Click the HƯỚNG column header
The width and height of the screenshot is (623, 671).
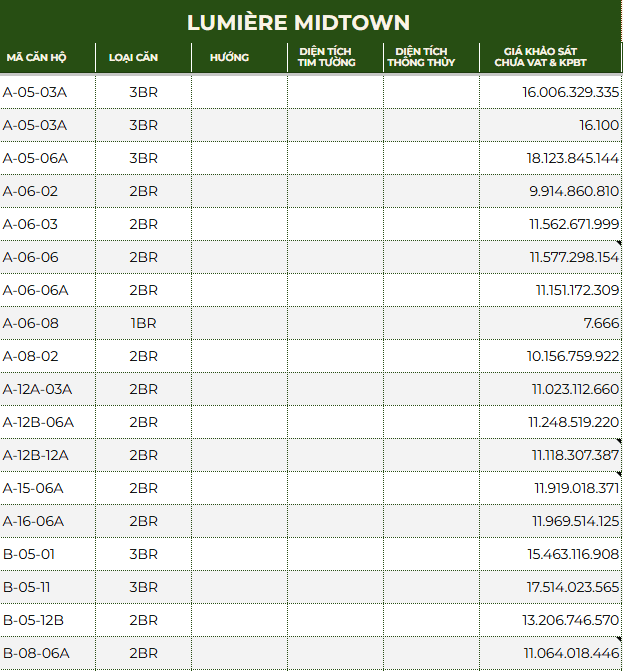[229, 57]
